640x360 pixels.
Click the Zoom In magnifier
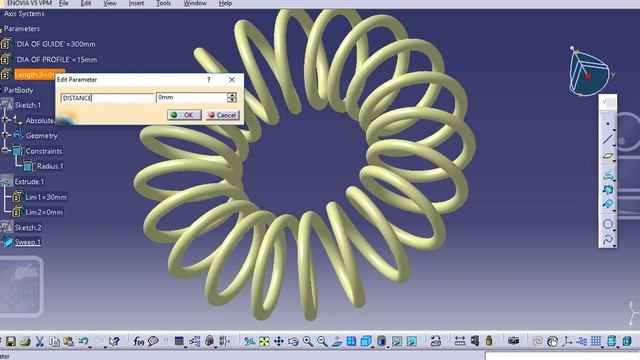click(308, 341)
